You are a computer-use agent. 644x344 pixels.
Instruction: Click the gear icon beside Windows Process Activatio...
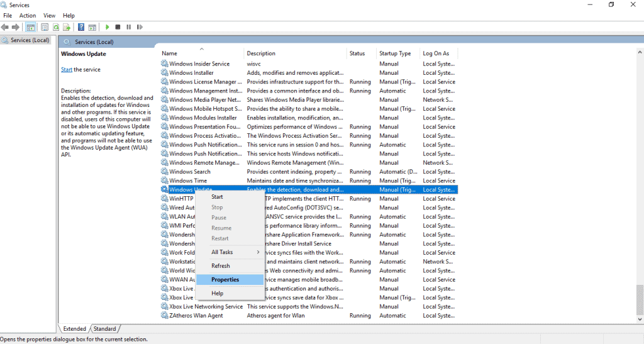coord(164,136)
